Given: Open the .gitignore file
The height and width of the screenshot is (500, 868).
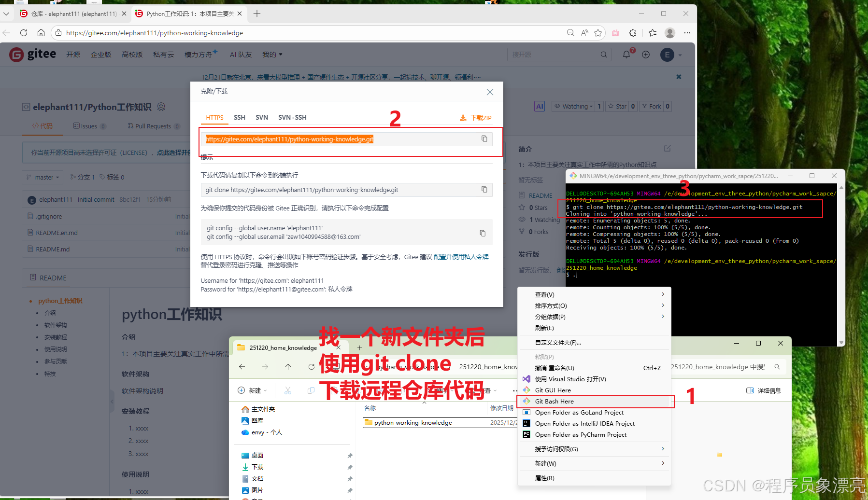Looking at the screenshot, I should point(49,216).
